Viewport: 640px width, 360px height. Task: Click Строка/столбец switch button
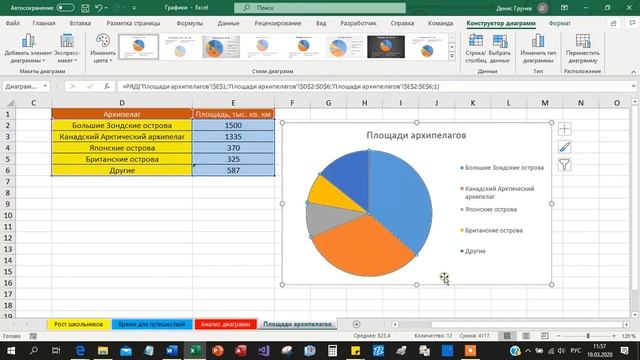coord(476,48)
